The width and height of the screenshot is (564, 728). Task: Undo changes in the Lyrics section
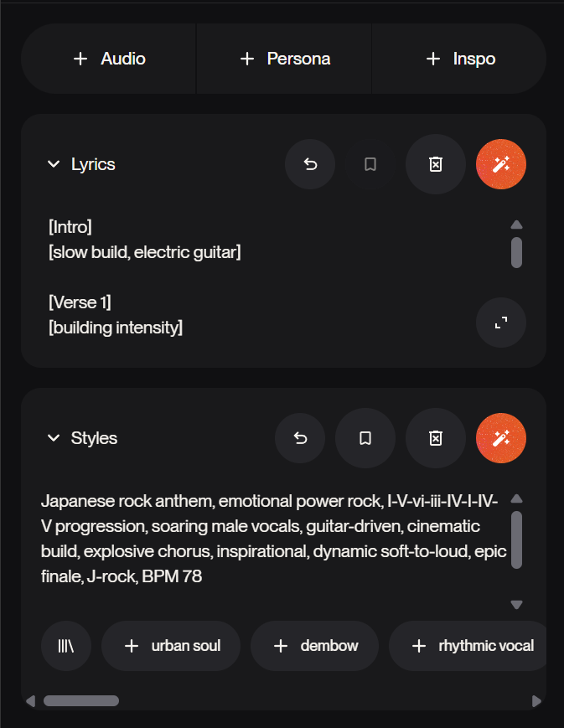coord(310,164)
